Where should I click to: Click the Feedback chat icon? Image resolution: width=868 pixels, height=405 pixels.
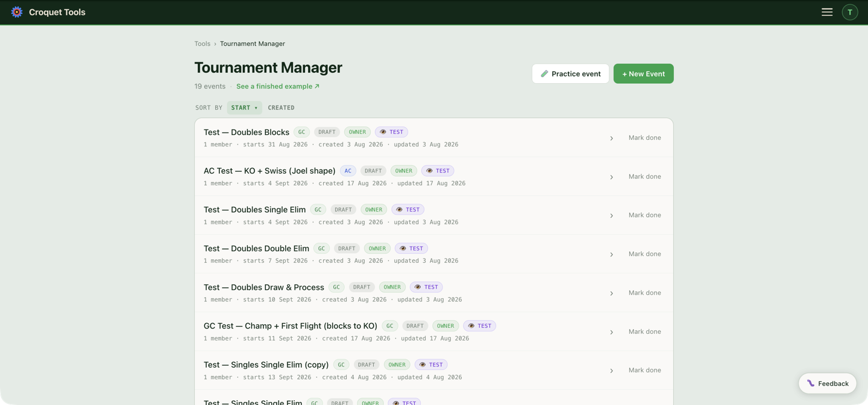pos(811,383)
